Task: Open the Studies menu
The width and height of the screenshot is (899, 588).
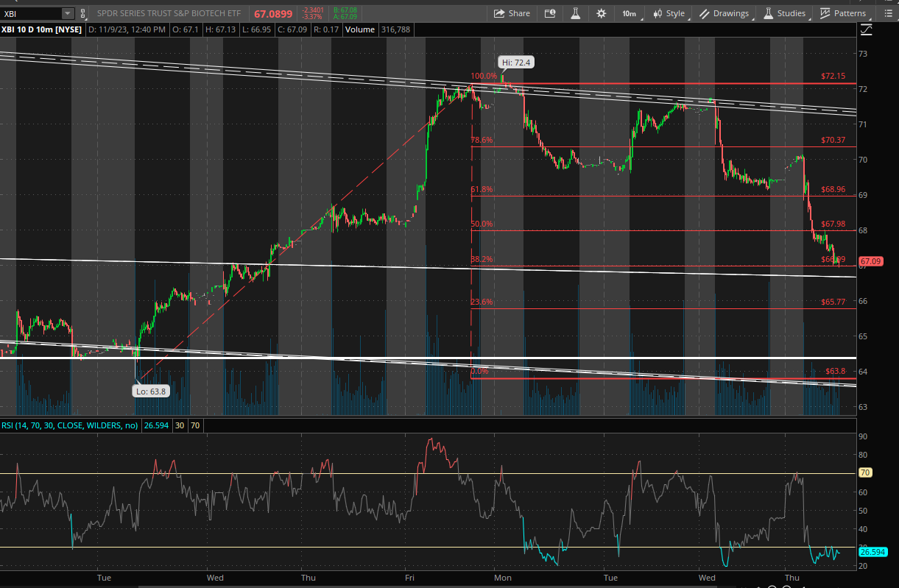Action: point(785,13)
